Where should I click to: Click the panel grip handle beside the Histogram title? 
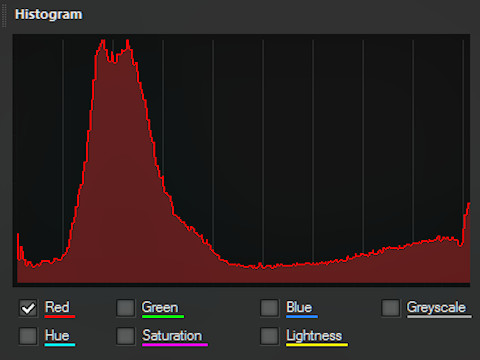pyautogui.click(x=4, y=16)
